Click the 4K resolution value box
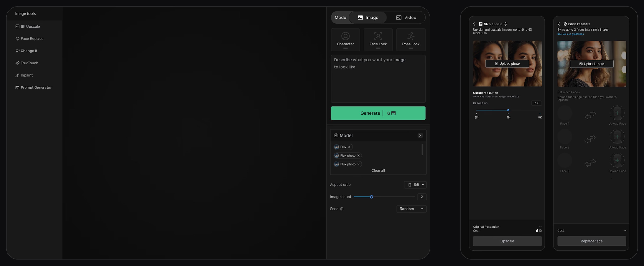Screen dimensions: 644x266 coord(536,103)
